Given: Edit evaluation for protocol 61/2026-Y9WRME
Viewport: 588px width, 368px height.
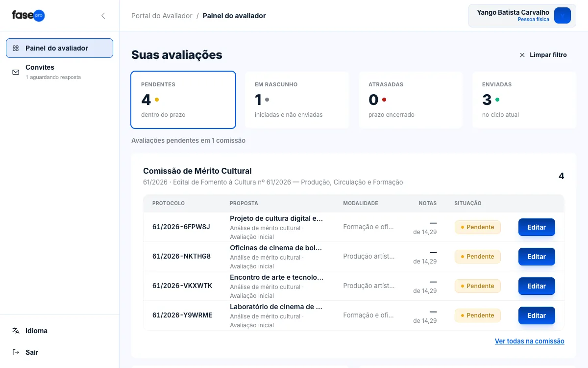Looking at the screenshot, I should (537, 315).
